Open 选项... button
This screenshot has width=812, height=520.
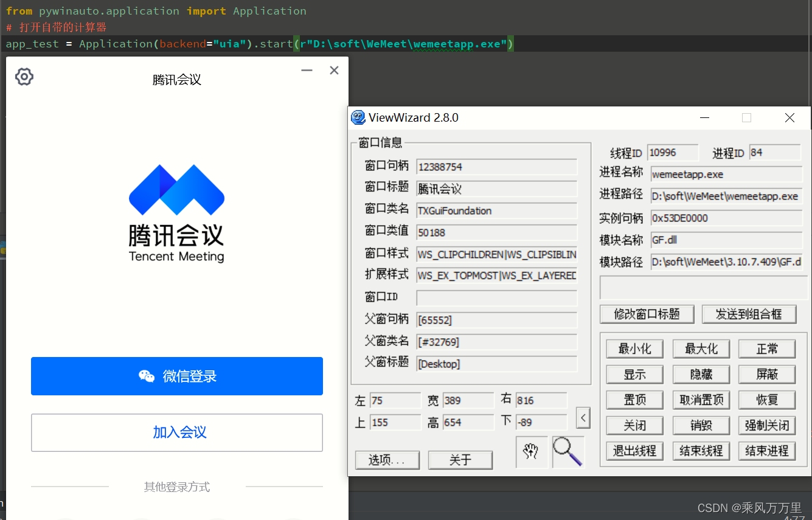pyautogui.click(x=387, y=460)
